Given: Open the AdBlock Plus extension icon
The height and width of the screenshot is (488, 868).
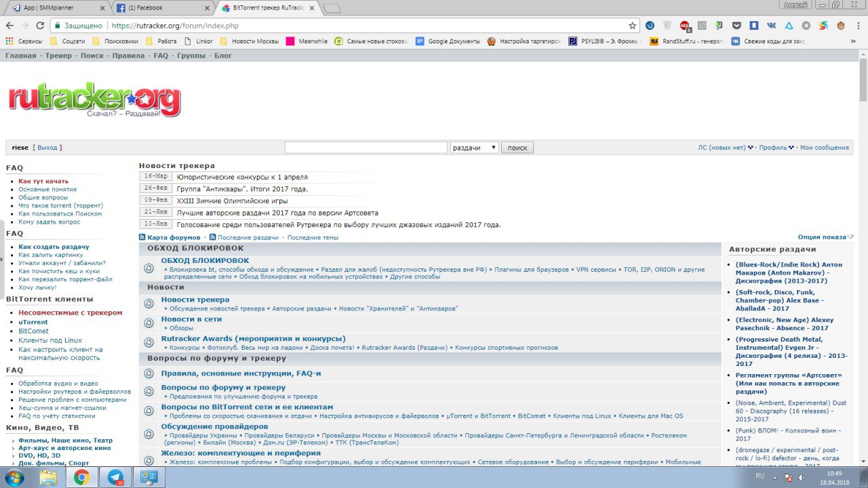Looking at the screenshot, I should pyautogui.click(x=686, y=26).
